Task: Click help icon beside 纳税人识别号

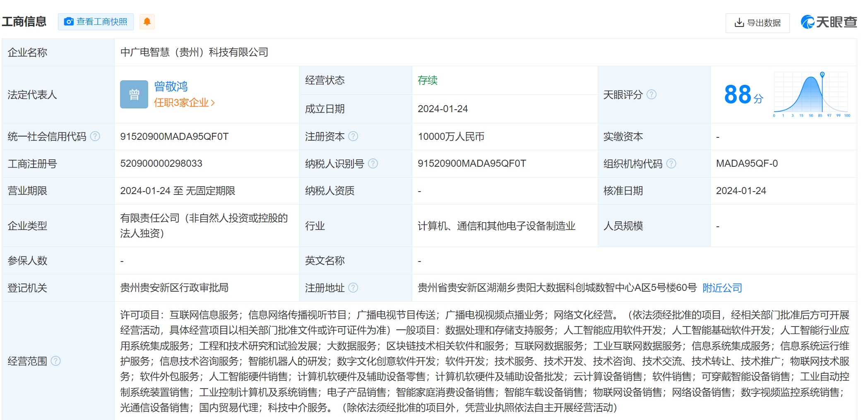Action: 373,163
